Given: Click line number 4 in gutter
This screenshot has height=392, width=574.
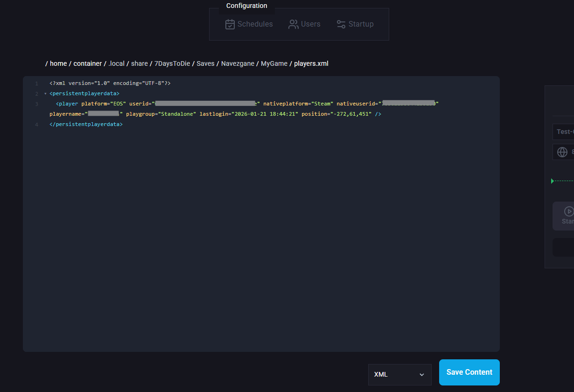Looking at the screenshot, I should tap(36, 125).
